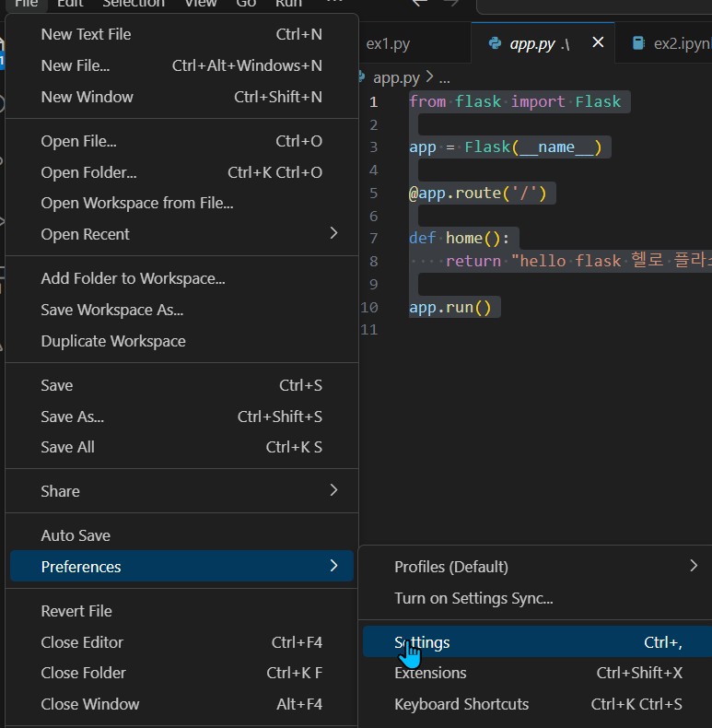712x728 pixels.
Task: Choose Close Editor entry
Action: tap(181, 642)
